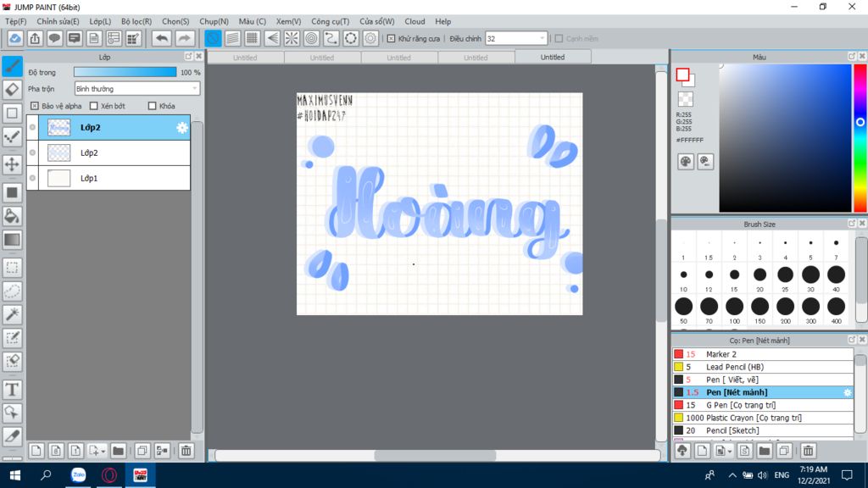Select the Eyedropper tool
This screenshot has width=868, height=488.
click(x=12, y=436)
